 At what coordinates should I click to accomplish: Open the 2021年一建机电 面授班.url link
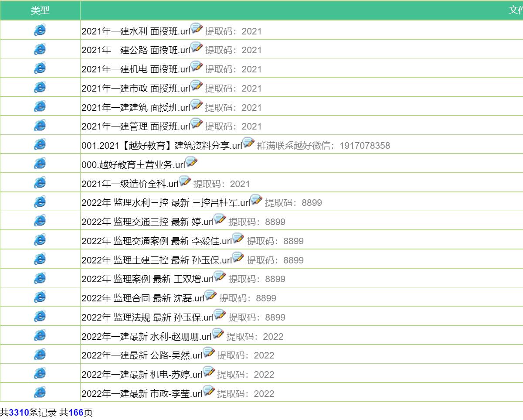(136, 69)
